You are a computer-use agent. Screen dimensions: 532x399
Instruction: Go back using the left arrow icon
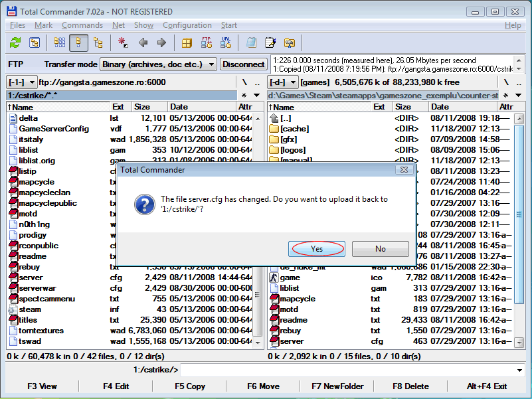(143, 43)
